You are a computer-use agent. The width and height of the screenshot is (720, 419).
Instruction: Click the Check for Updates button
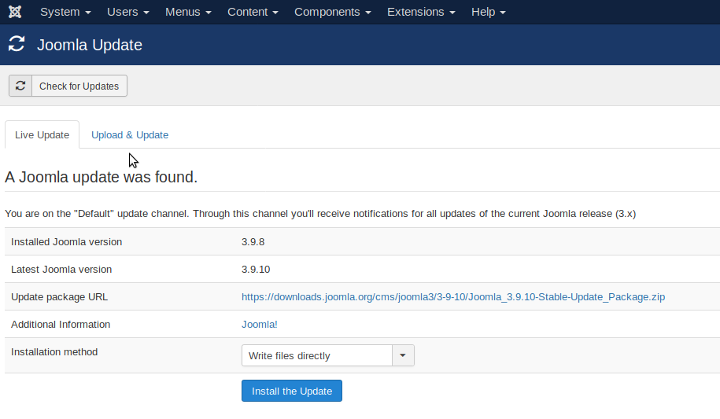(x=68, y=86)
